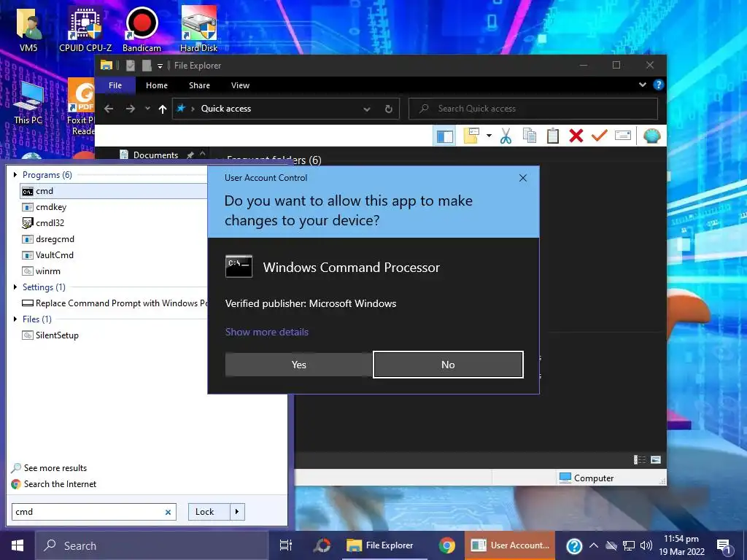This screenshot has width=747, height=560.
Task: Open the Lock button arrow menu
Action: coord(237,512)
